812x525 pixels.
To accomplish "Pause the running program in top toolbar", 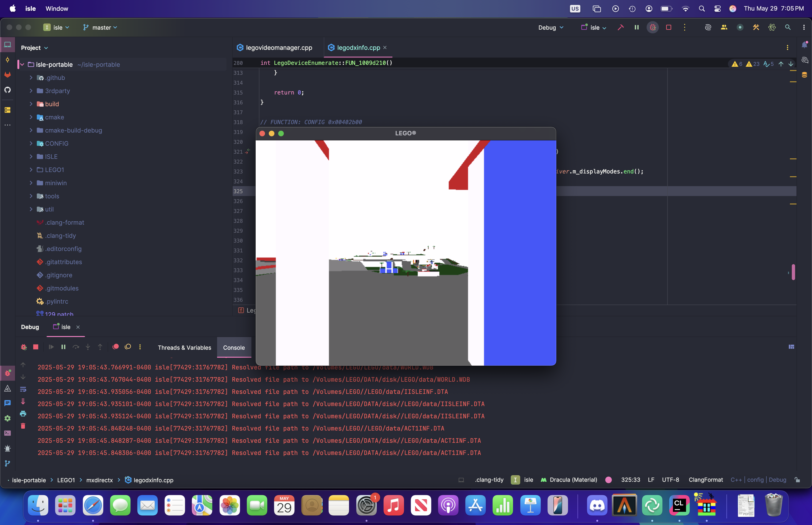I will point(636,27).
